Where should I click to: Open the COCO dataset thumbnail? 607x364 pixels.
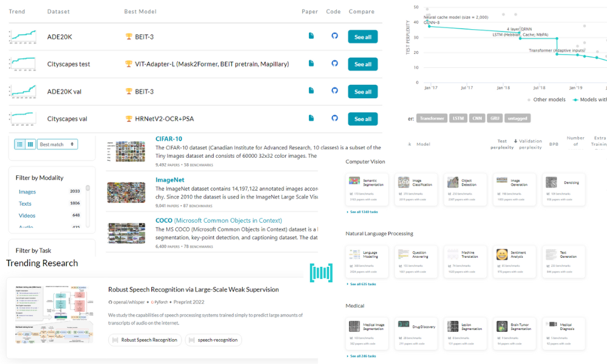(x=126, y=233)
